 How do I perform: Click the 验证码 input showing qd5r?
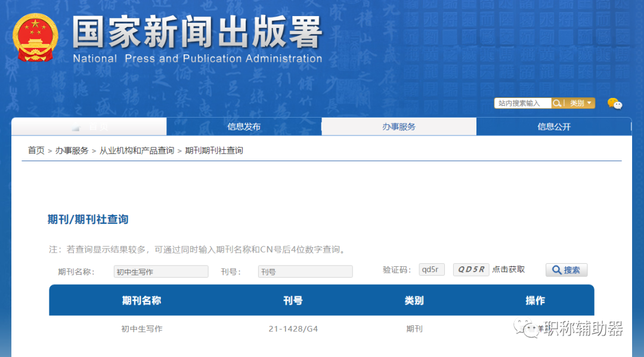431,269
